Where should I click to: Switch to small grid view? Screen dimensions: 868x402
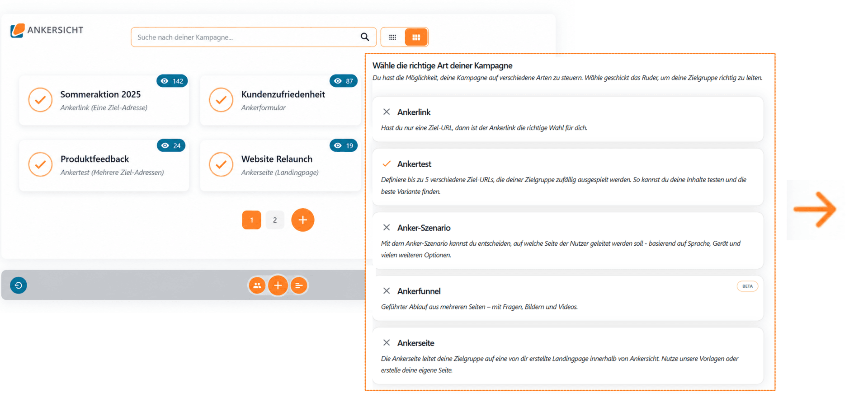[392, 37]
